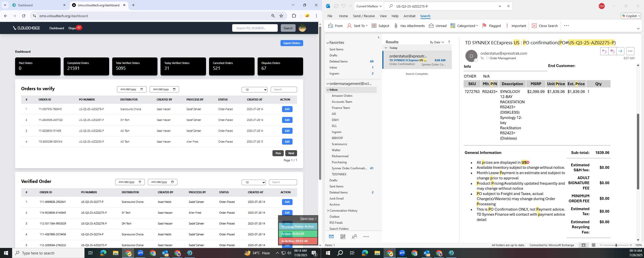Click the Outlook send/receive sync icon
Screen dimensions: 644x258
(336, 6)
